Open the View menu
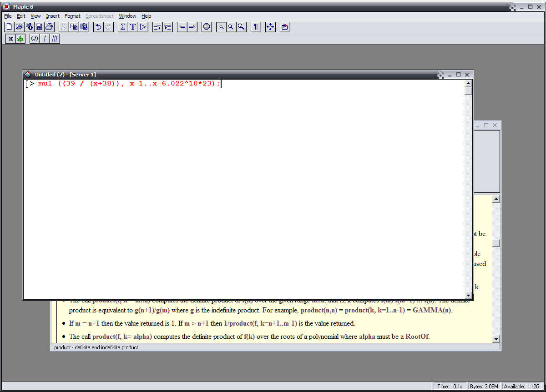Image resolution: width=546 pixels, height=392 pixels. [35, 16]
